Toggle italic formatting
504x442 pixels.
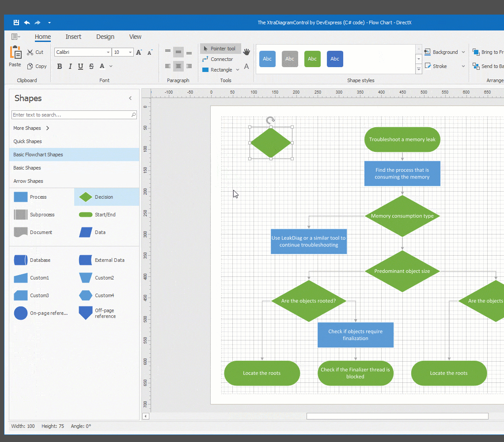[70, 66]
